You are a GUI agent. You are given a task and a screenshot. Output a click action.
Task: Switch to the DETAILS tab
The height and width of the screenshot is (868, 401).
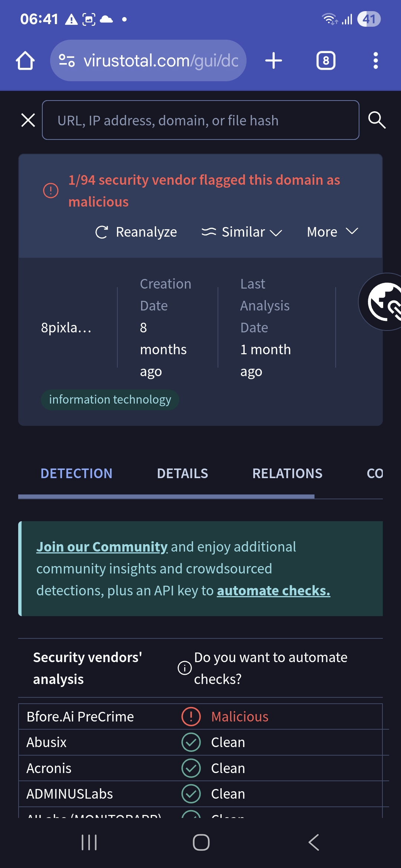182,474
